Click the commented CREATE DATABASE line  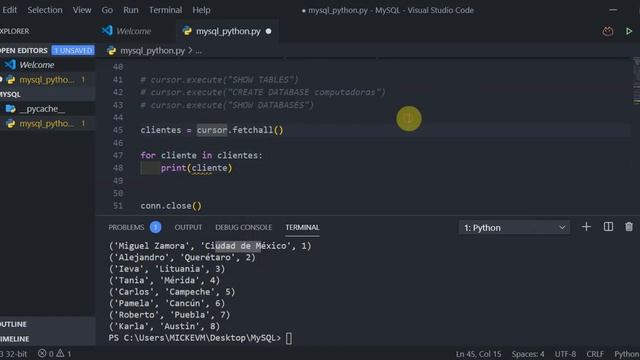click(x=263, y=92)
